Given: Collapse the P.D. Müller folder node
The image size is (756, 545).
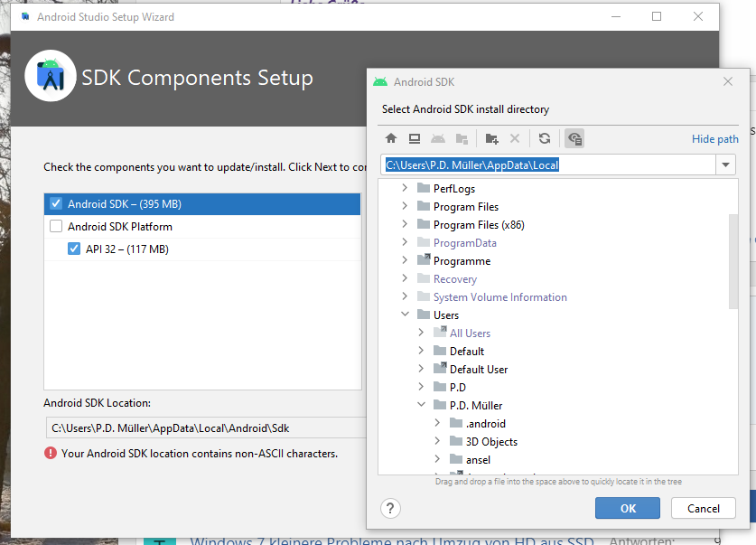Looking at the screenshot, I should tap(422, 405).
